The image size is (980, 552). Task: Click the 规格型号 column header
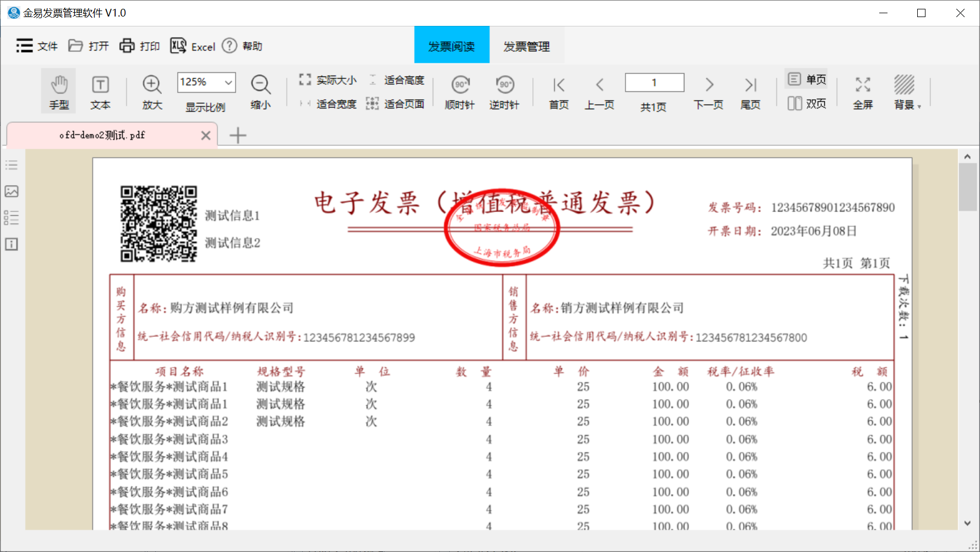point(281,371)
